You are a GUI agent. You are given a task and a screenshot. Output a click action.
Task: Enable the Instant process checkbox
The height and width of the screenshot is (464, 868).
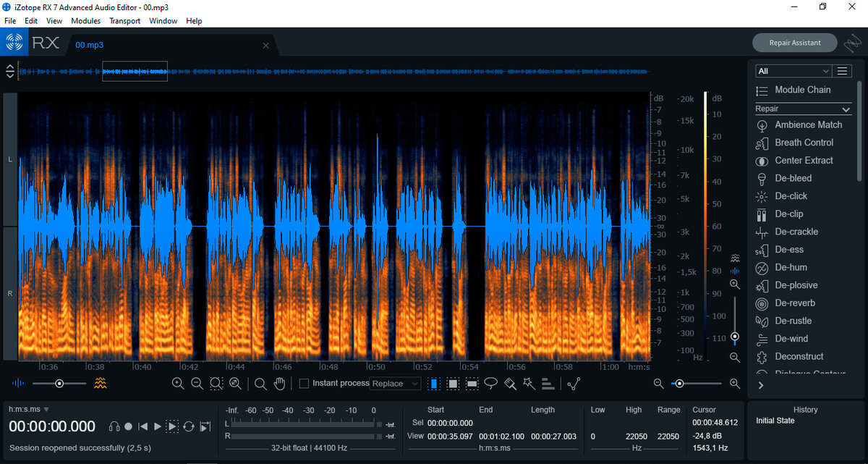[x=304, y=383]
